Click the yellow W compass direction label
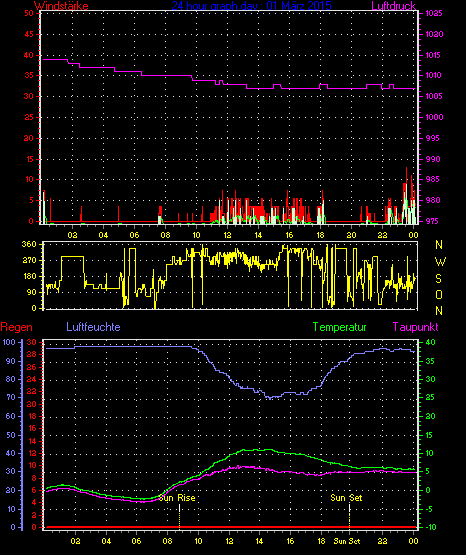 click(x=440, y=262)
